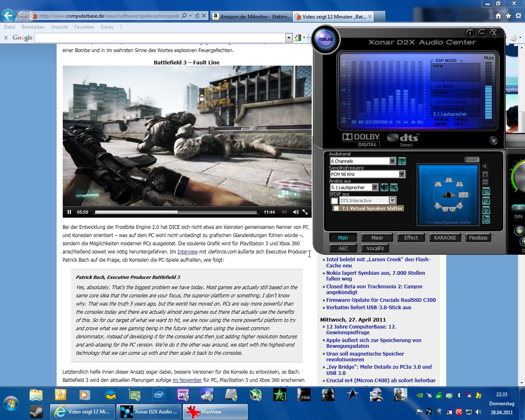525x420 pixels.
Task: Open the address bar search dropdown arrow
Action: (190, 16)
